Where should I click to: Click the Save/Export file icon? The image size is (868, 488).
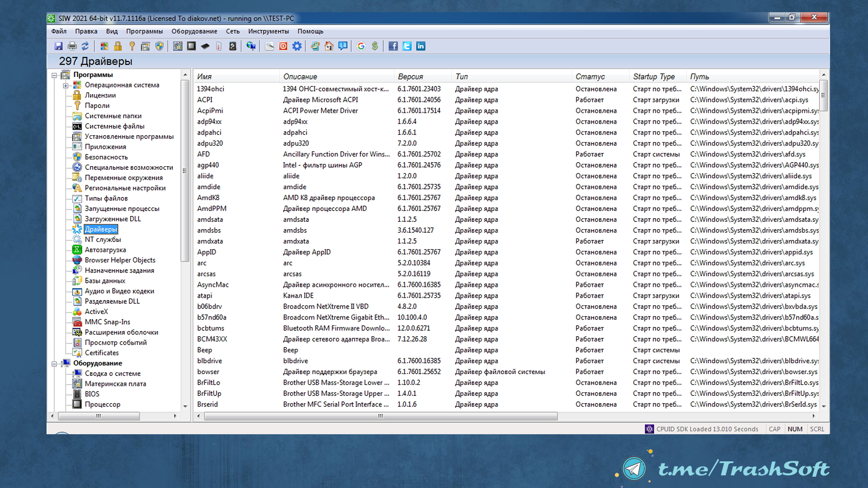[x=58, y=46]
